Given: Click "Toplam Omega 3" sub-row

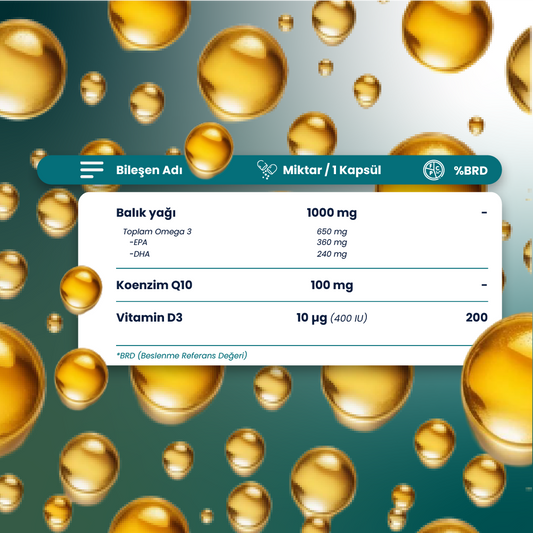Looking at the screenshot, I should coord(157,232).
